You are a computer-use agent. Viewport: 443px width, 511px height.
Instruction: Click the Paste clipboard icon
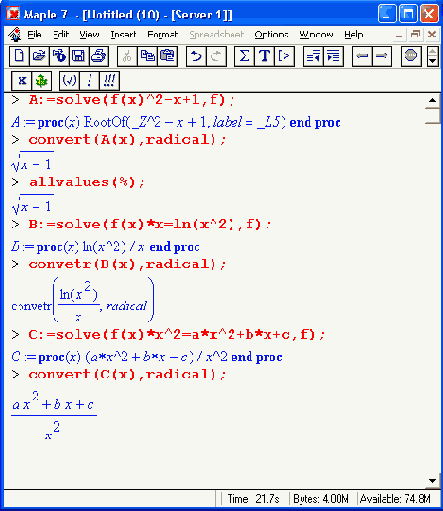point(167,56)
